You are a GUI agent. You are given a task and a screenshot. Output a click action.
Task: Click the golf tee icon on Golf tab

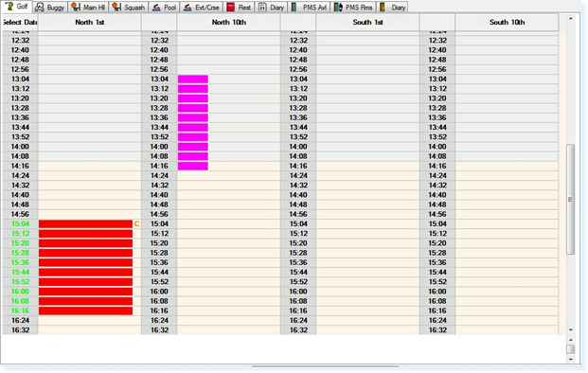(x=9, y=6)
